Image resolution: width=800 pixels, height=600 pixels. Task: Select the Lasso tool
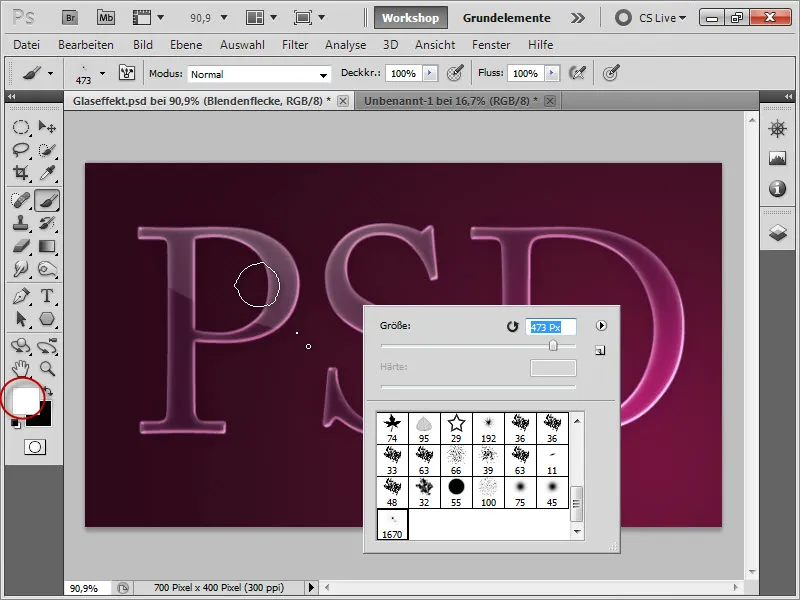pos(21,150)
